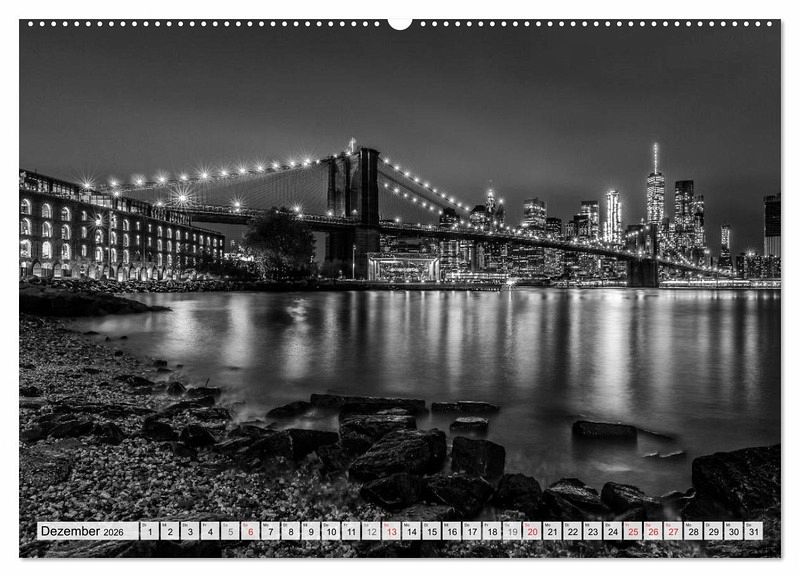
Task: Click day 21 in the calendar row
Action: [x=553, y=531]
